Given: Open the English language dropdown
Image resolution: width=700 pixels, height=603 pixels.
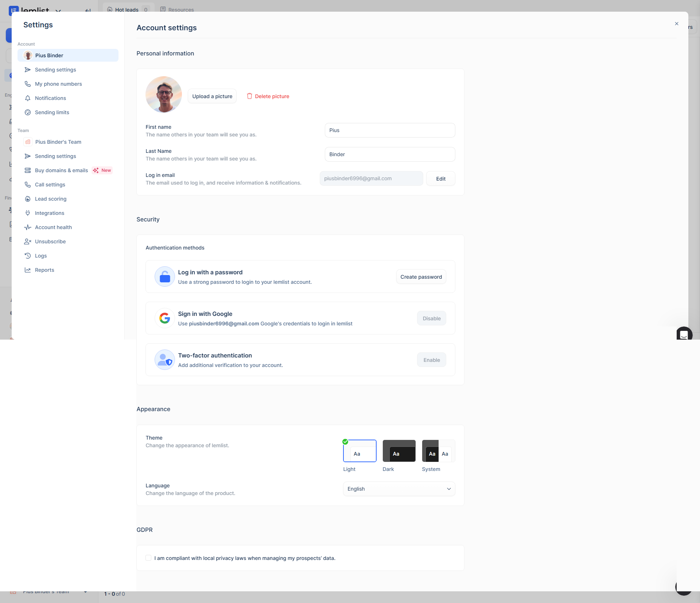Looking at the screenshot, I should coord(399,489).
